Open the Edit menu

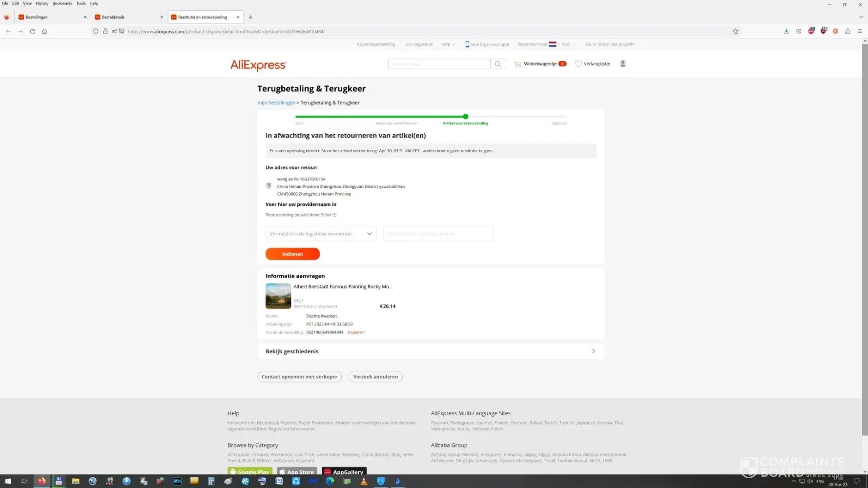(x=16, y=3)
